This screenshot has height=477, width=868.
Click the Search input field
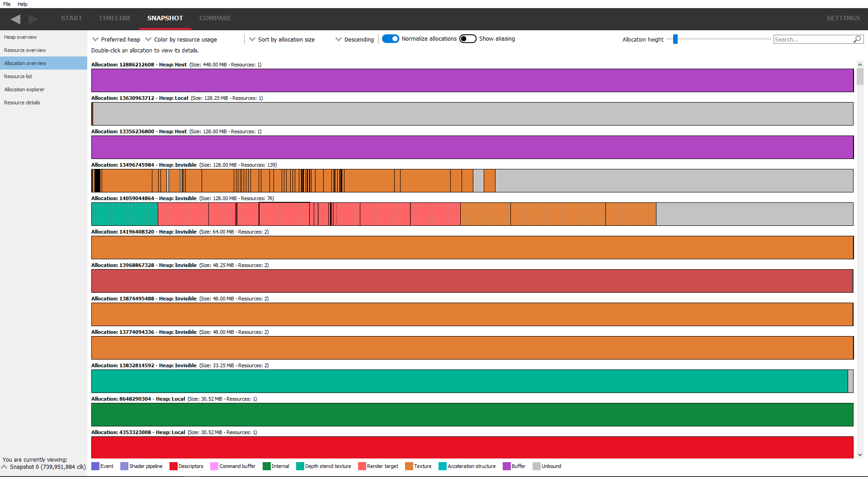tap(812, 39)
